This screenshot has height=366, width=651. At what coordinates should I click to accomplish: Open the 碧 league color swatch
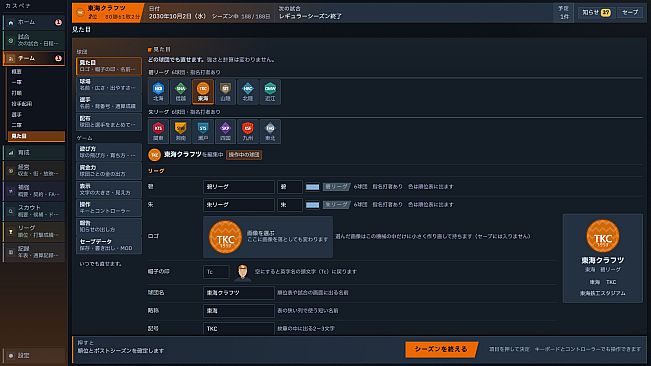pos(312,187)
